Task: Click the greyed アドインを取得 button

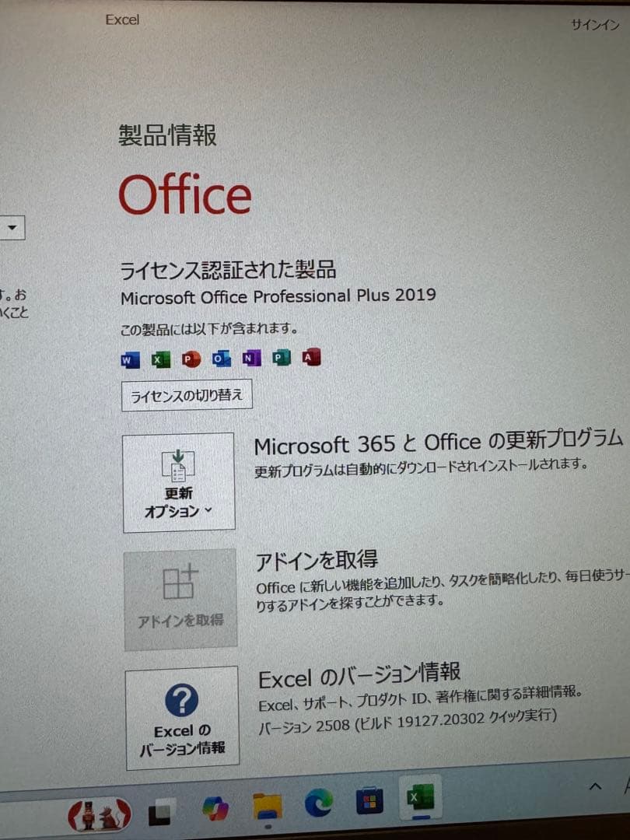Action: click(x=180, y=599)
